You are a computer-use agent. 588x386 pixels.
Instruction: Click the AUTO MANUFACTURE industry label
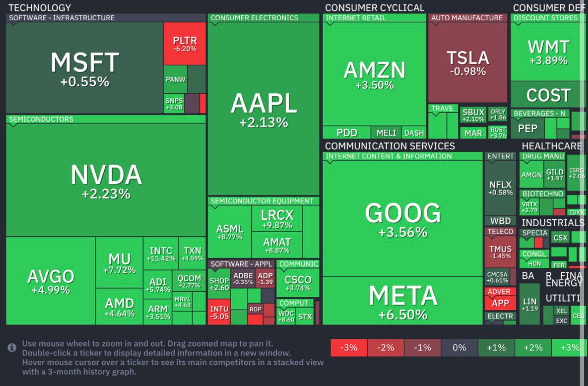click(467, 18)
